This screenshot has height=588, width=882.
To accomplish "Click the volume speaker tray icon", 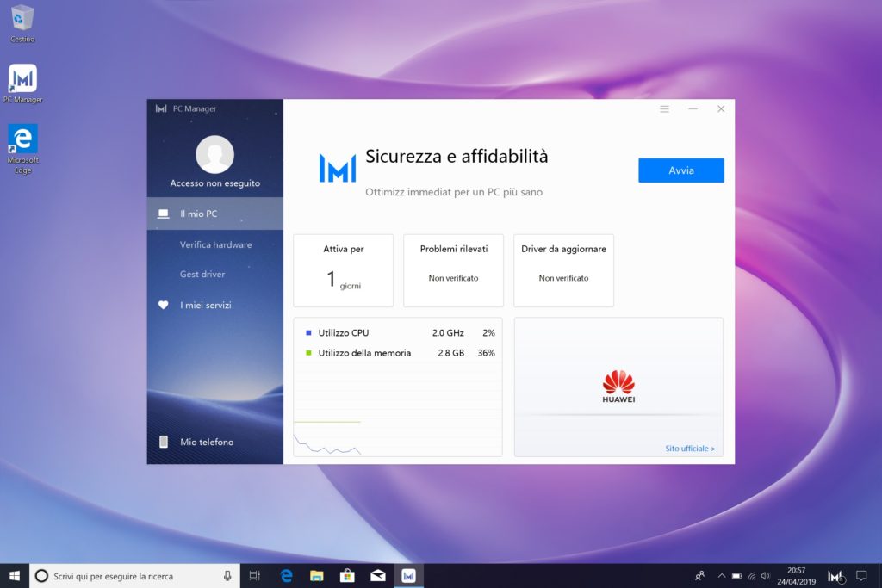I will click(x=766, y=576).
